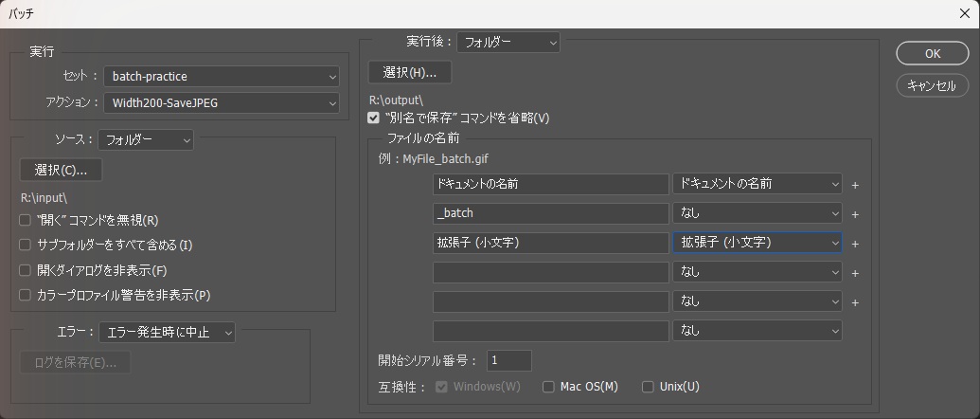This screenshot has height=419, width=980.
Task: Click the fourth empty filename field
Action: coord(551,272)
